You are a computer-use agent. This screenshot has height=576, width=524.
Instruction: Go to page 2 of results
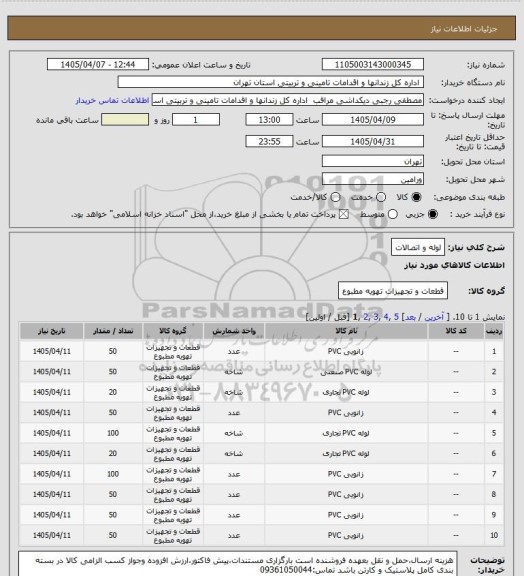point(366,317)
